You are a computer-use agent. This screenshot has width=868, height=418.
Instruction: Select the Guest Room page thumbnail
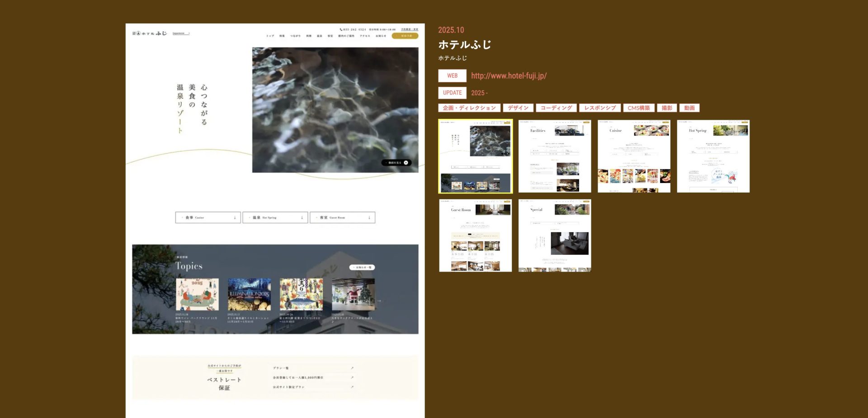pyautogui.click(x=475, y=235)
